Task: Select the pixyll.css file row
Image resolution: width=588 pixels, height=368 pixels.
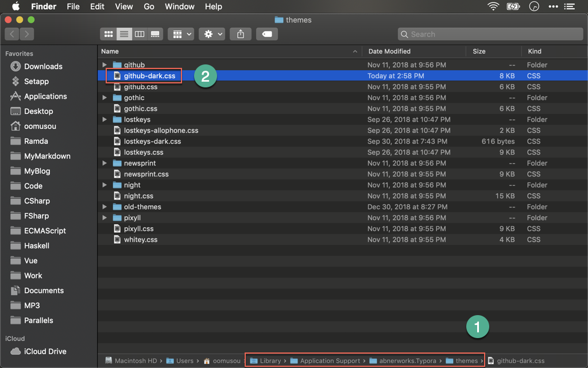Action: click(342, 229)
